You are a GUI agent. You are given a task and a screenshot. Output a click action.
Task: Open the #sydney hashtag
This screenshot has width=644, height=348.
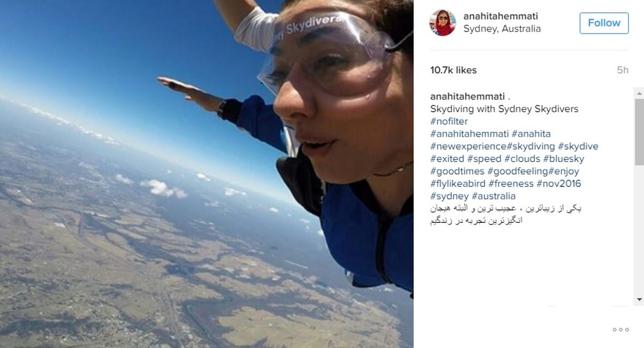click(450, 196)
